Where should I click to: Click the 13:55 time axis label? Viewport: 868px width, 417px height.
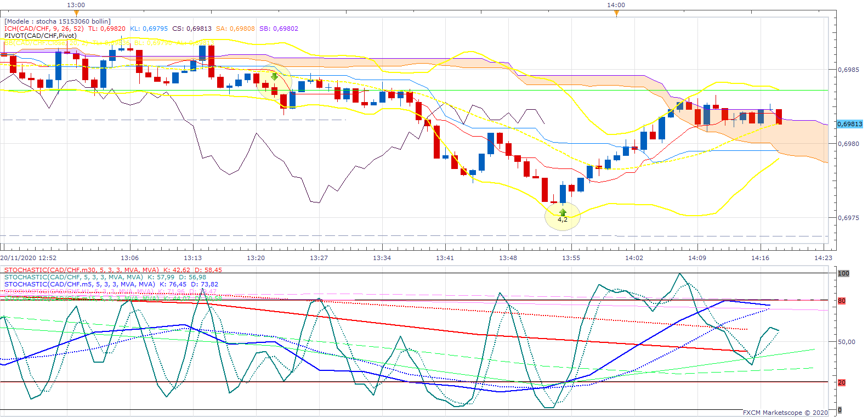click(571, 258)
